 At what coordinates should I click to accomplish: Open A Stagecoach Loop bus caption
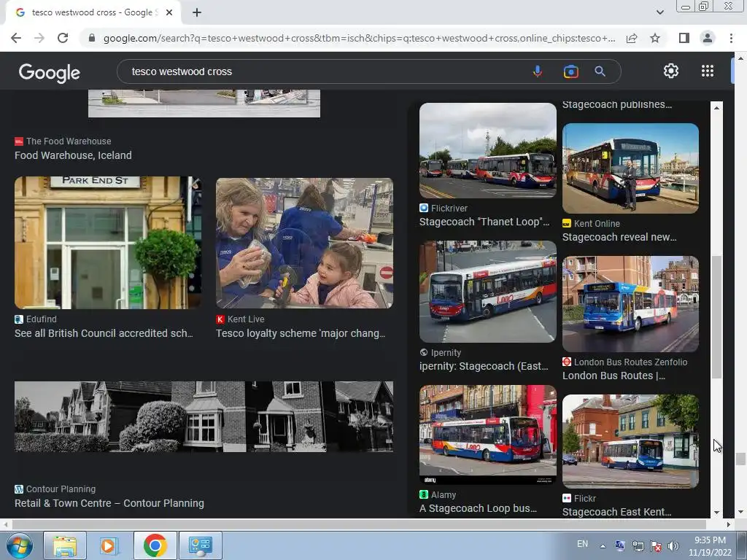point(478,508)
